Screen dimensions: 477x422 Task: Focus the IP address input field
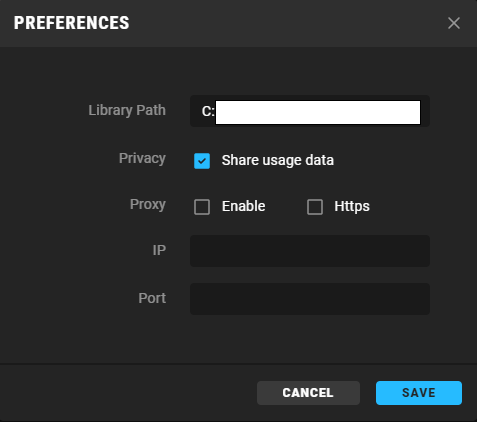310,251
